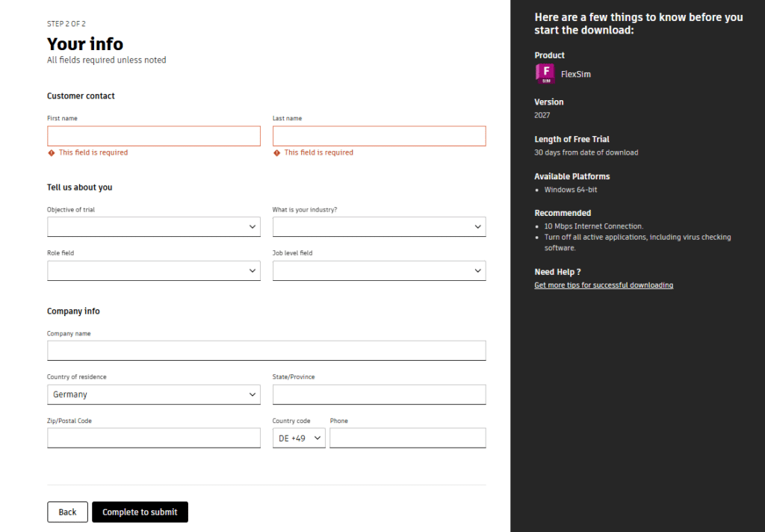The image size is (765, 532).
Task: Click the Phone number input field
Action: pos(408,438)
